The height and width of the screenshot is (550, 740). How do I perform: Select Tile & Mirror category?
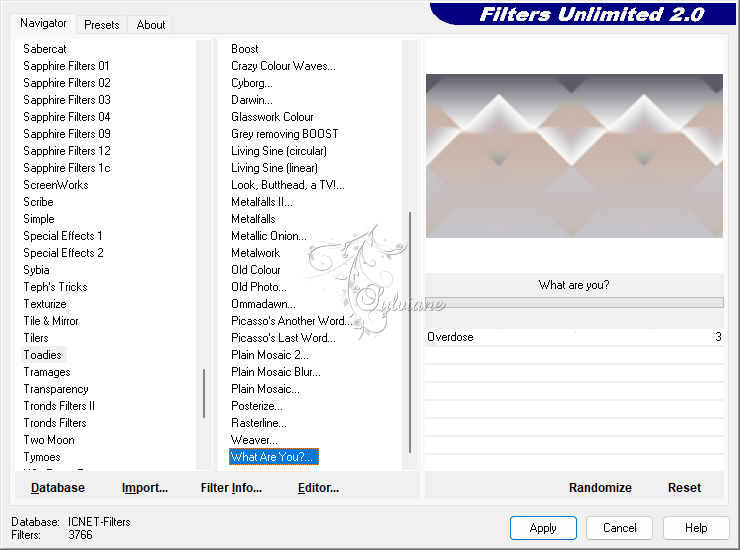(x=51, y=321)
